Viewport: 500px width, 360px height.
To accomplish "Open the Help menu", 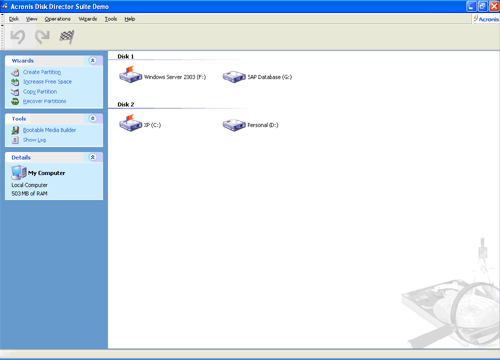I will 130,19.
